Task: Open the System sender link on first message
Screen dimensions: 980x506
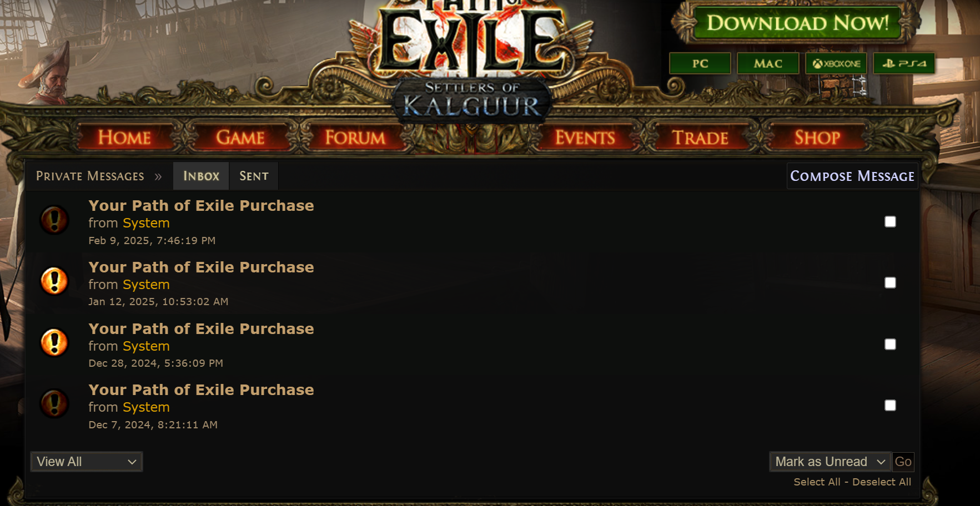Action: 146,223
